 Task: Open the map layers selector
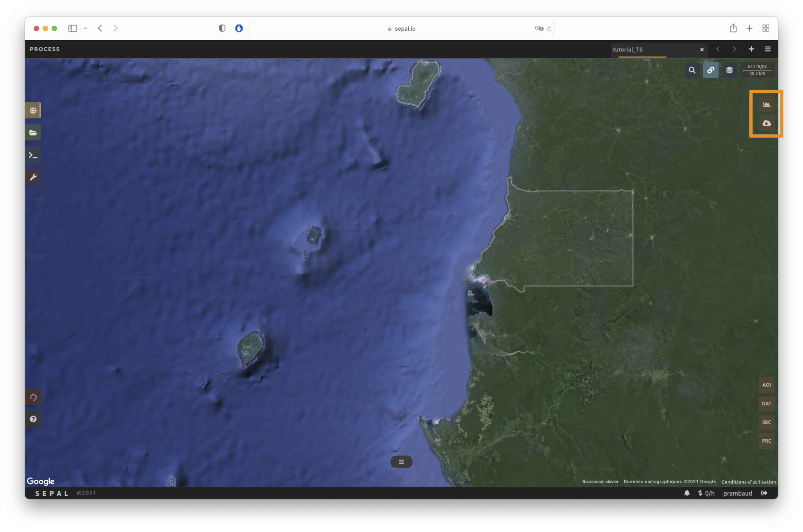(x=729, y=70)
